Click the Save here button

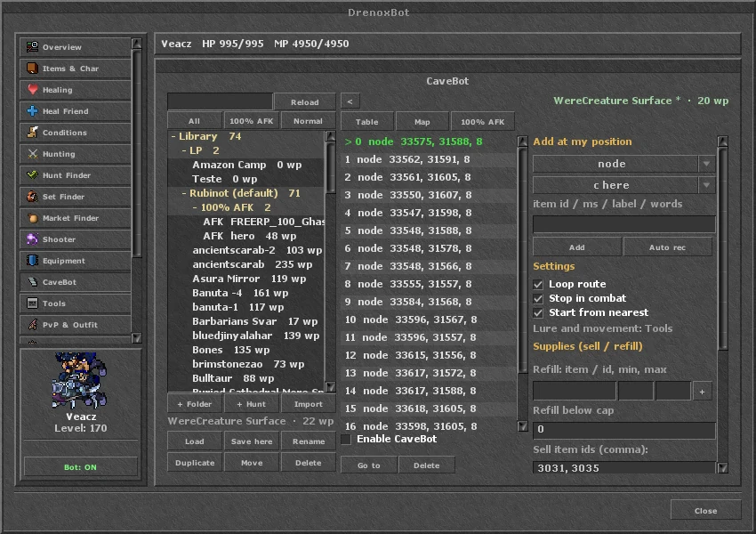click(251, 441)
